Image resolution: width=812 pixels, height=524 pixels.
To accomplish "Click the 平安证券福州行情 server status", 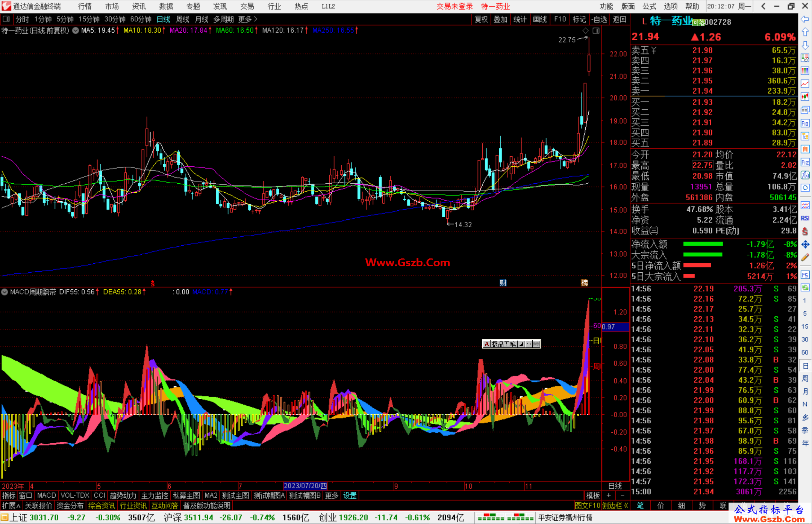I will click(x=565, y=518).
